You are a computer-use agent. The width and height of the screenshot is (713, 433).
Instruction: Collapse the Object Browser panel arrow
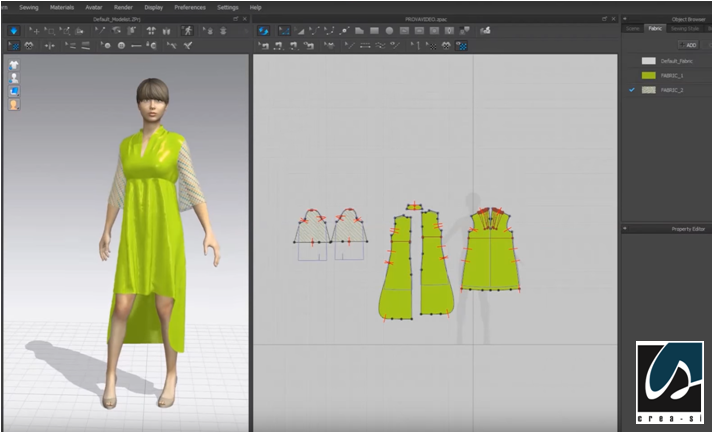[x=627, y=18]
